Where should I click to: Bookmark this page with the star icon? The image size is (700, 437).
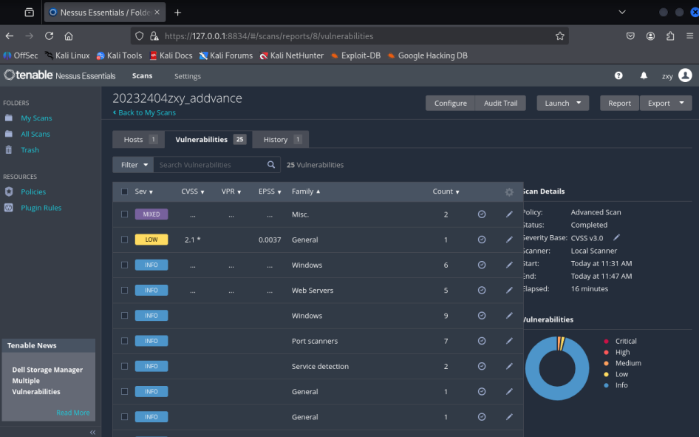pyautogui.click(x=560, y=36)
